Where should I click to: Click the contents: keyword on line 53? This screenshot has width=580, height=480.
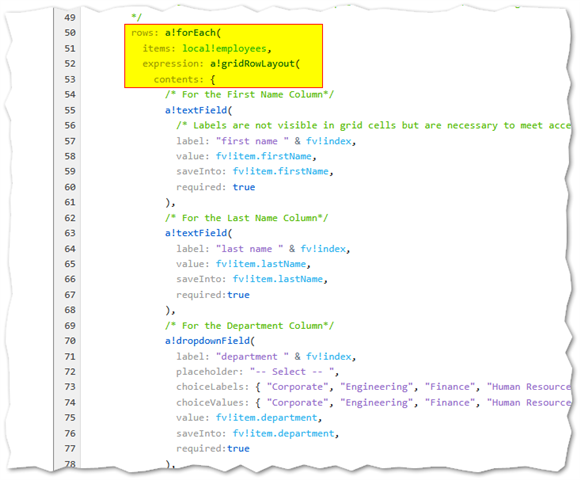coord(179,79)
